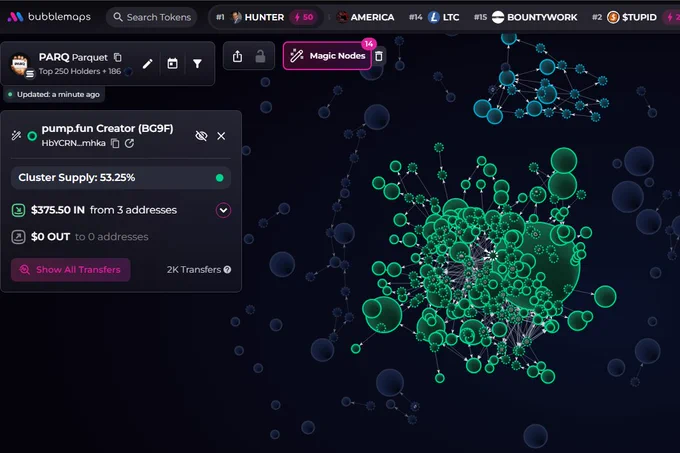Click the HUNTER token avatar
The width and height of the screenshot is (680, 453).
pyautogui.click(x=236, y=17)
